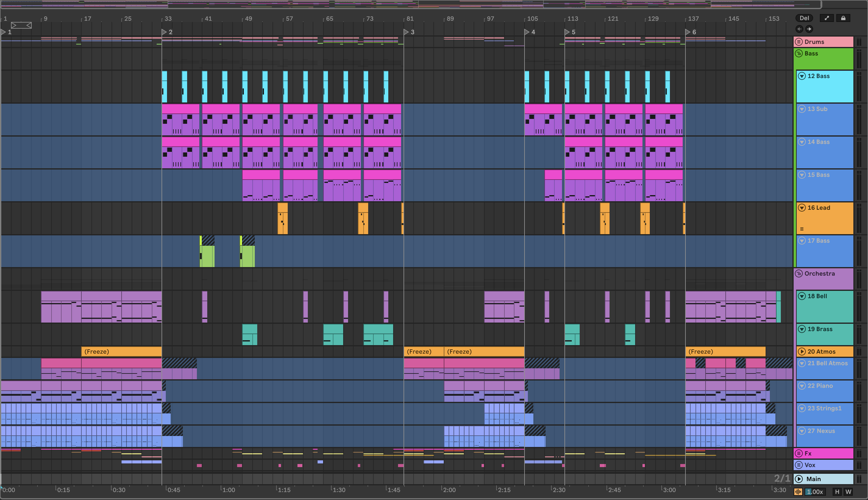Viewport: 868px width, 500px height.
Task: Unfold the Main track
Action: coord(799,479)
